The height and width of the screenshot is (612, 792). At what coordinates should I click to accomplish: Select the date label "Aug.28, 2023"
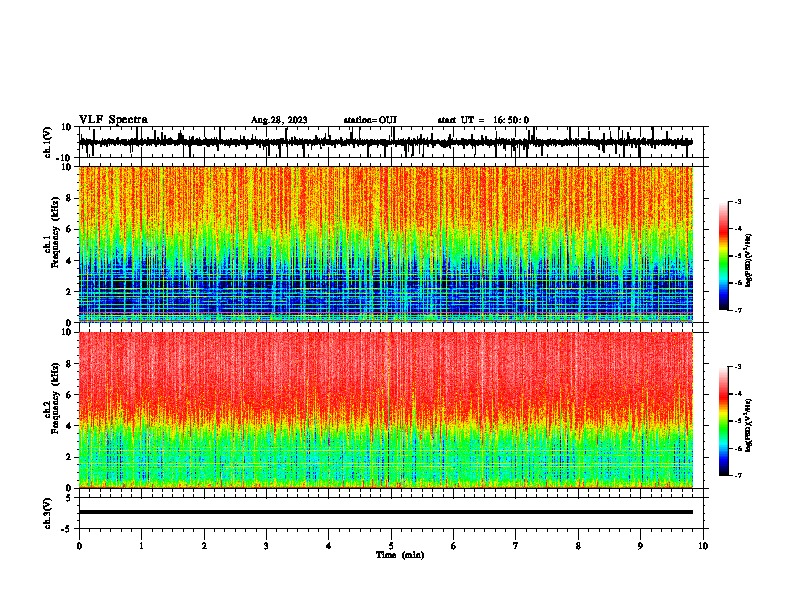pyautogui.click(x=279, y=120)
